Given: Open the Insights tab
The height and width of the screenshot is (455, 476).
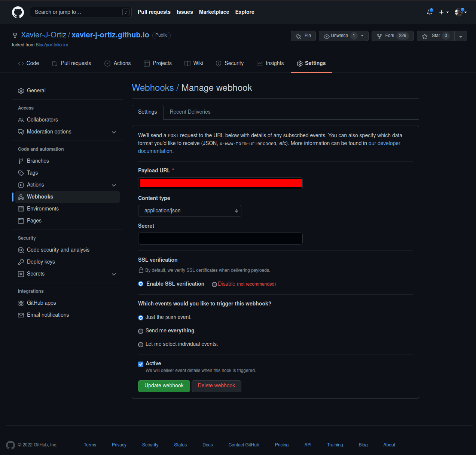Looking at the screenshot, I should pyautogui.click(x=270, y=63).
